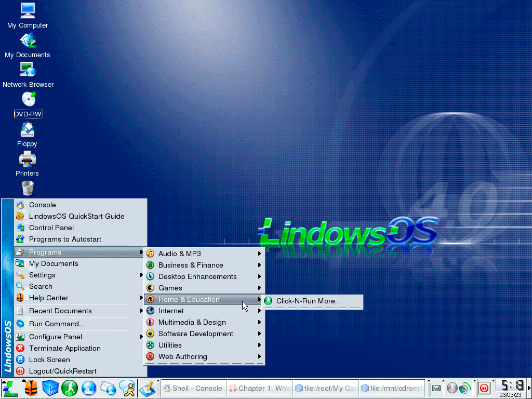Expand the Audio & MP3 category
This screenshot has width=532, height=399.
(x=204, y=254)
